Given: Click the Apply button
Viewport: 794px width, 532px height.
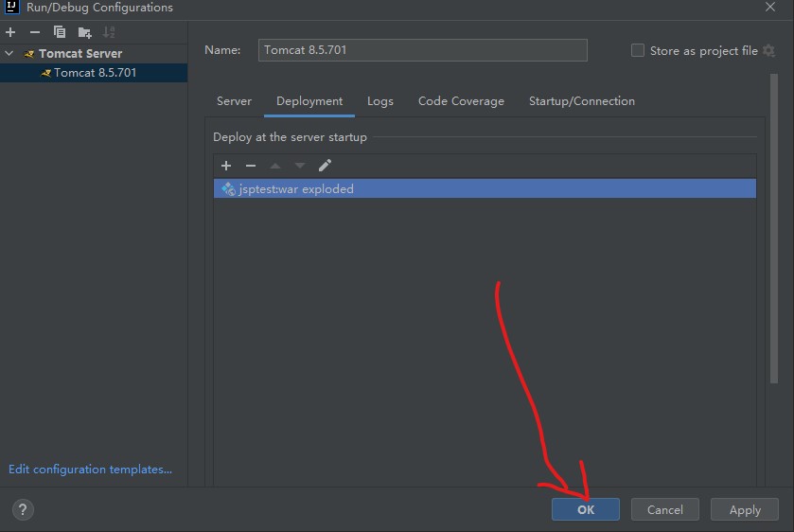Looking at the screenshot, I should click(x=745, y=509).
